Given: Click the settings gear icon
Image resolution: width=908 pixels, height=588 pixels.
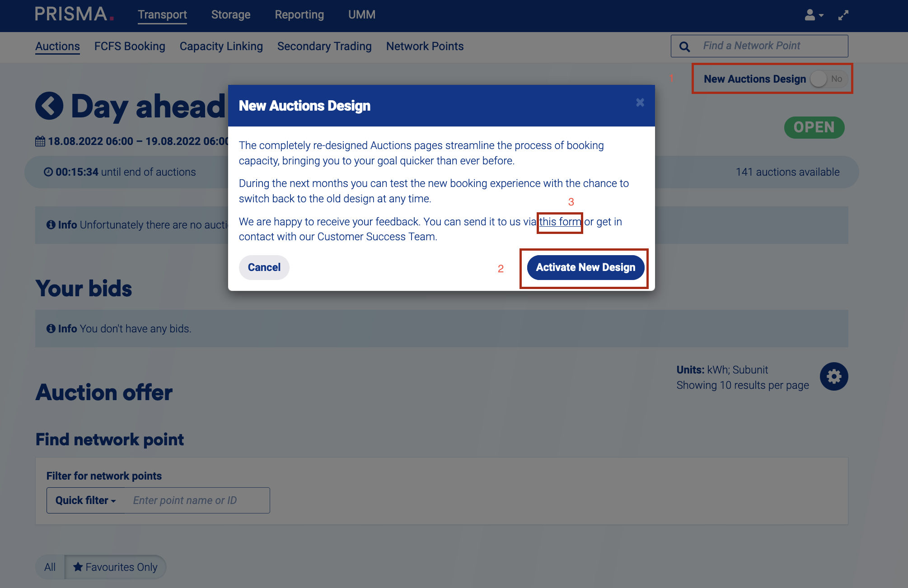Looking at the screenshot, I should click(833, 377).
